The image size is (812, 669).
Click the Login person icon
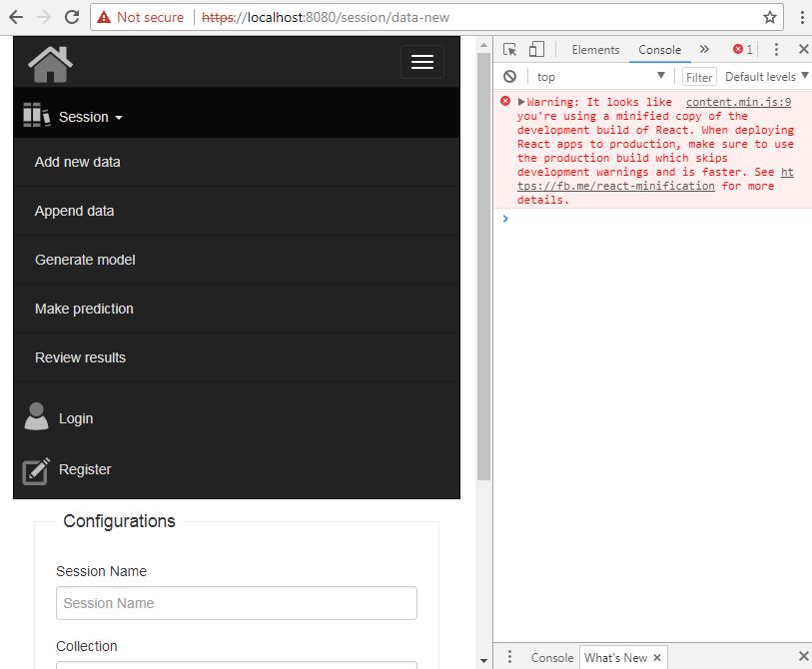tap(36, 416)
